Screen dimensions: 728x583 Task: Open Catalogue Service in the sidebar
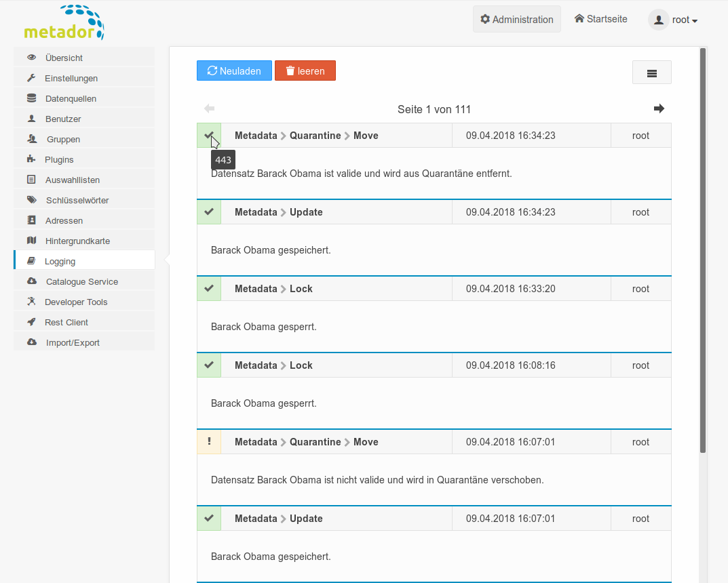tap(85, 281)
